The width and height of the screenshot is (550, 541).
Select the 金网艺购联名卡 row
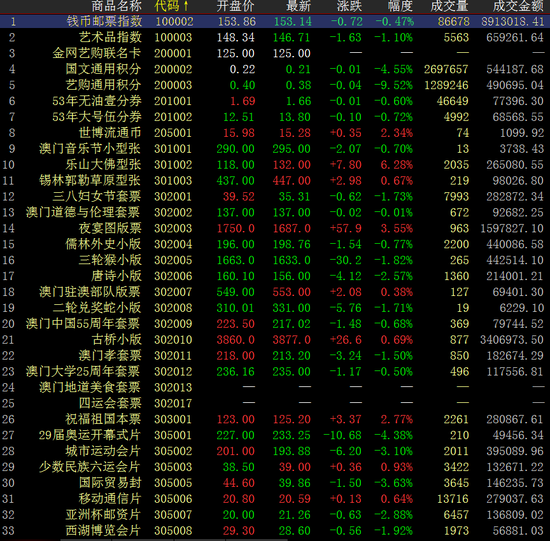275,53
